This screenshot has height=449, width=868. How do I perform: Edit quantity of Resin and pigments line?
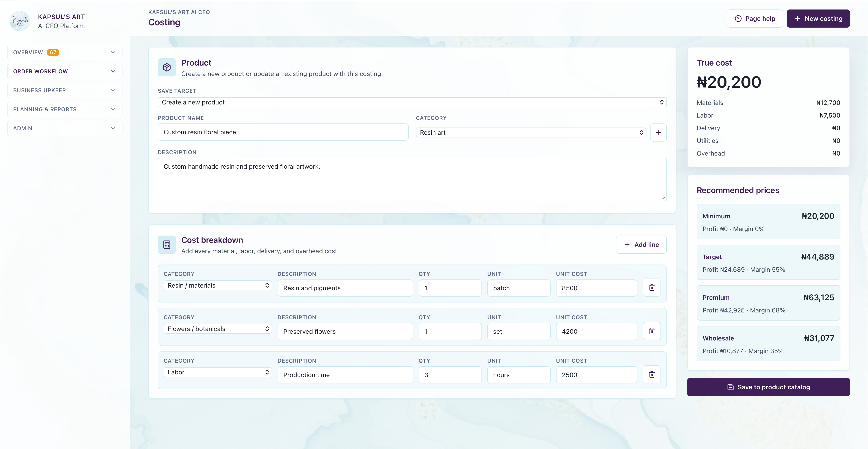(x=450, y=288)
